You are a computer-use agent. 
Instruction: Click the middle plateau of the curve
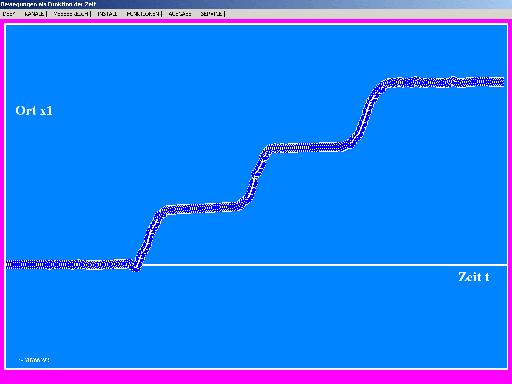(x=308, y=147)
